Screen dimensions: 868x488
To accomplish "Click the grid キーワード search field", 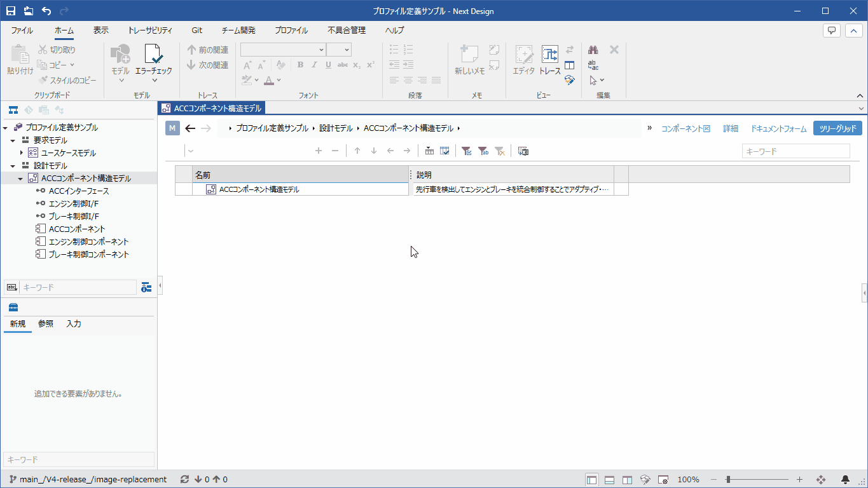I will [796, 151].
